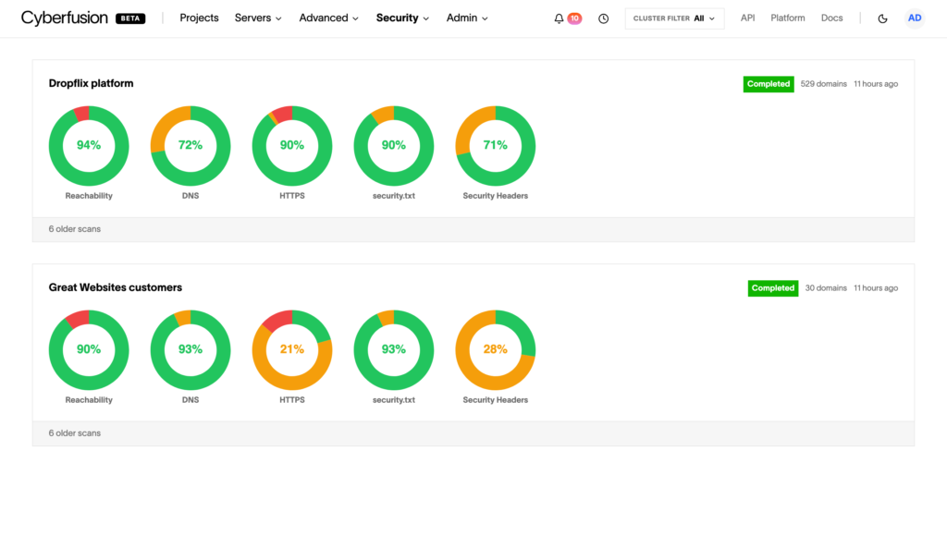This screenshot has width=947, height=560.
Task: Open the API link
Action: click(x=747, y=18)
